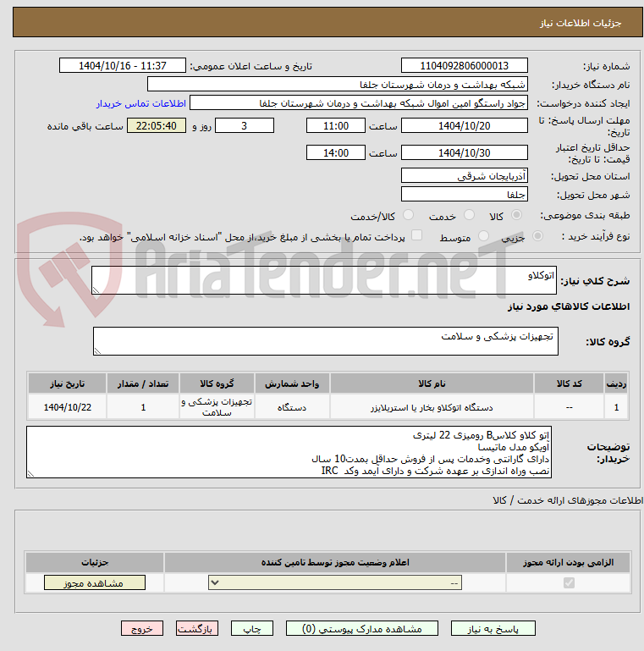Click the اعلام وضعیت مجوز توسط تامین کننده header

[335, 562]
